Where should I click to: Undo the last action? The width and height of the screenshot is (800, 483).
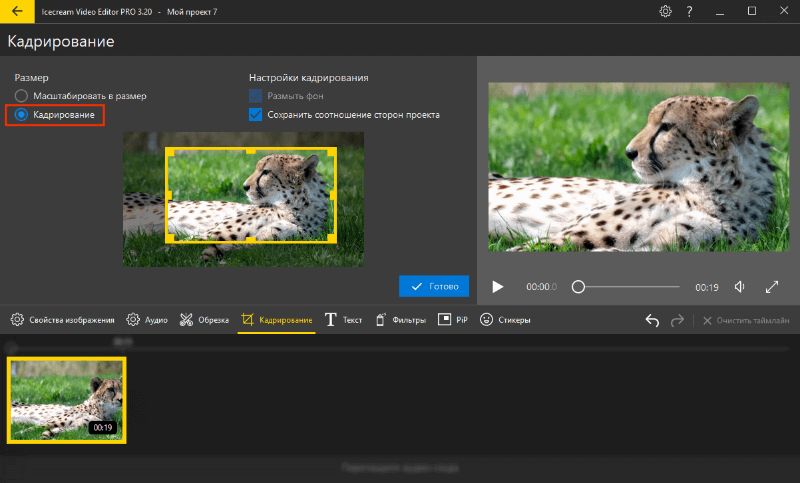[x=652, y=320]
